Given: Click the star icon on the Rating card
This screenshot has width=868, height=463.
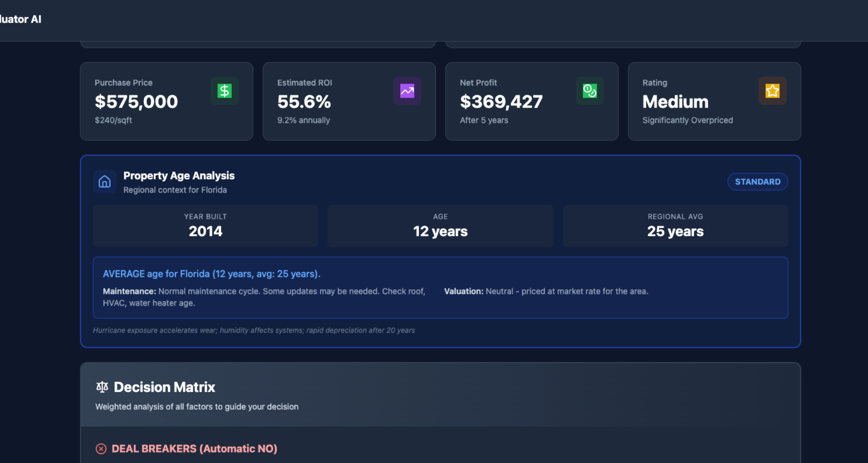Looking at the screenshot, I should (x=773, y=91).
